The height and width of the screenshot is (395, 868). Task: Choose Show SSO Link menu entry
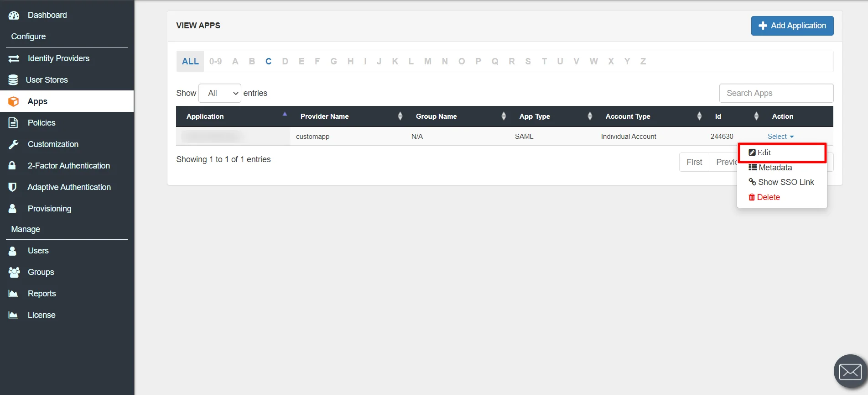click(x=782, y=182)
